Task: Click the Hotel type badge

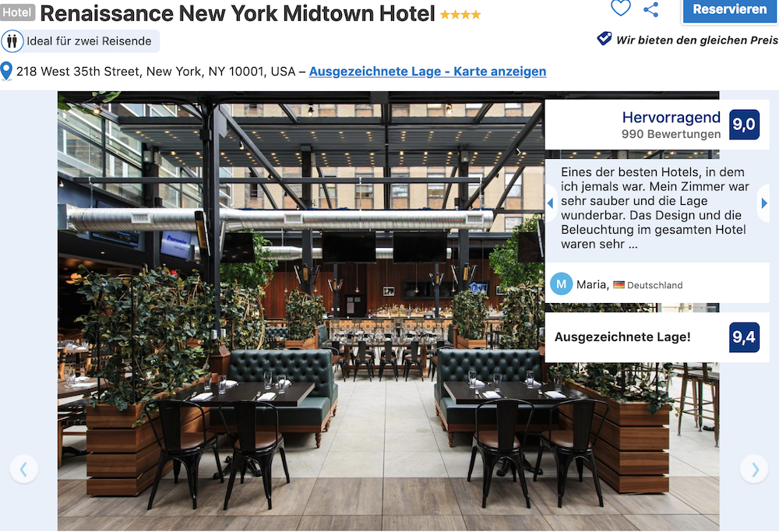Action: (17, 12)
